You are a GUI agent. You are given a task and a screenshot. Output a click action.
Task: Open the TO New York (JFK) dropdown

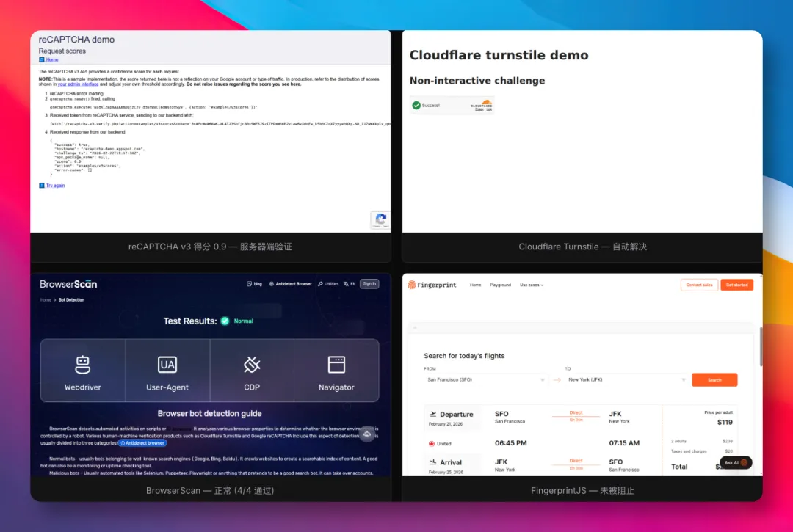point(626,380)
